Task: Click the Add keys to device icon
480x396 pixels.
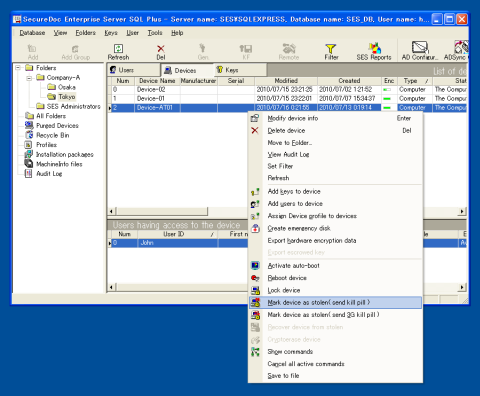Action: coord(255,192)
